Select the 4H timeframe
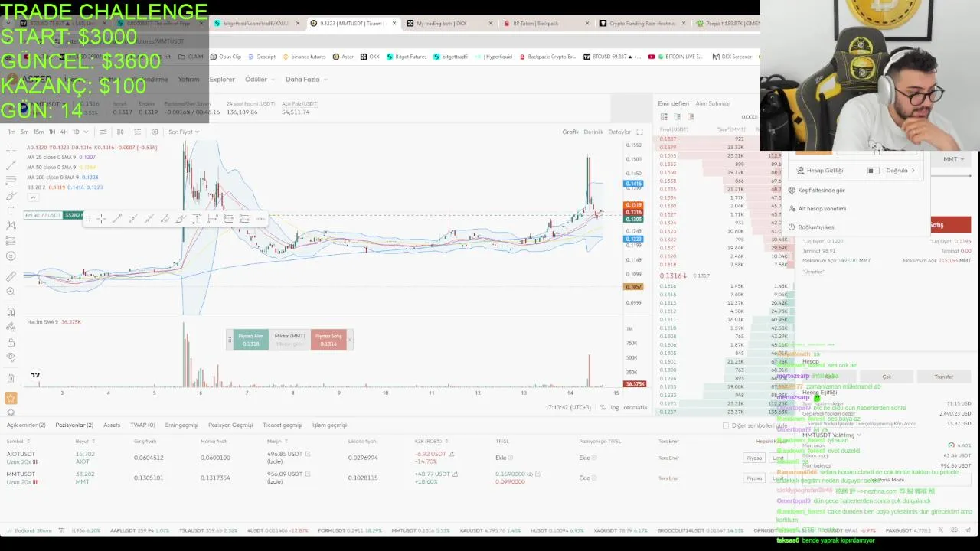 tap(64, 132)
